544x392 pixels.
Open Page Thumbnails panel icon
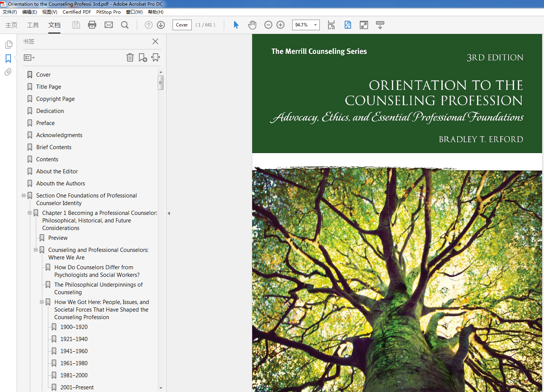click(8, 45)
